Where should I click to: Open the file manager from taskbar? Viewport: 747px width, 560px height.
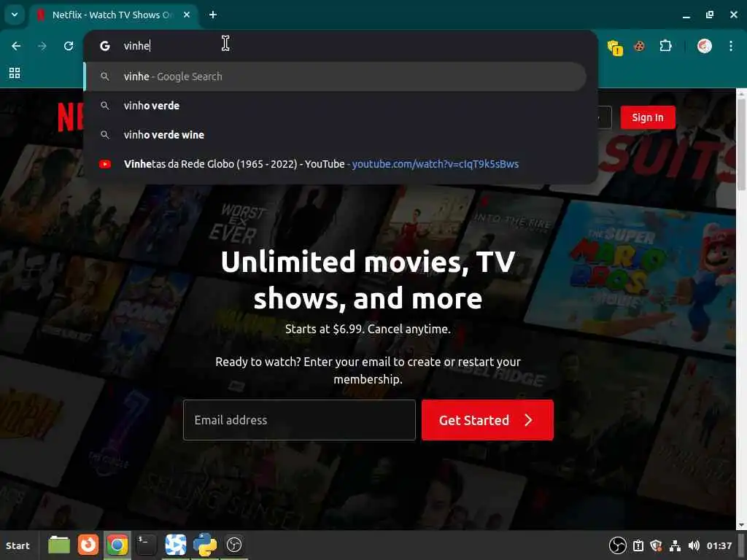pos(59,545)
